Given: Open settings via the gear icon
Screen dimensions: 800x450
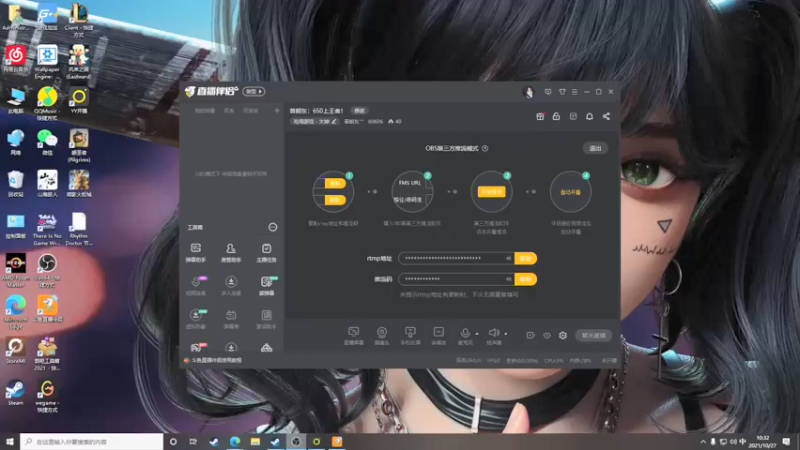Looking at the screenshot, I should [x=563, y=335].
